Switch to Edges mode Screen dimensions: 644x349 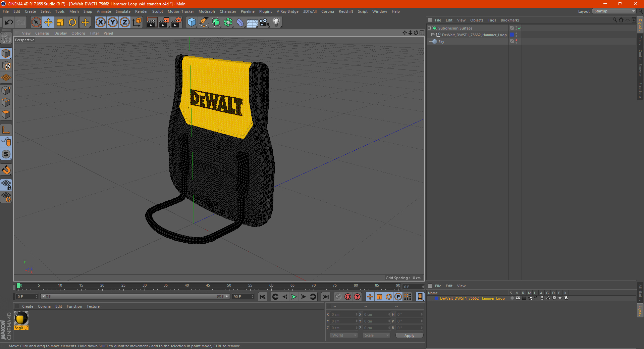6,102
